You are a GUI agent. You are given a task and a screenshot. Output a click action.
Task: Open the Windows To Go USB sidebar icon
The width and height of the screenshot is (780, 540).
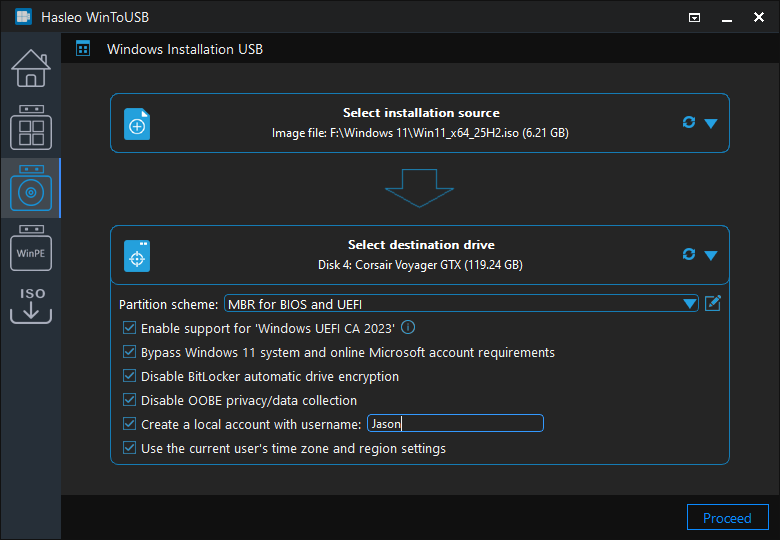click(31, 127)
